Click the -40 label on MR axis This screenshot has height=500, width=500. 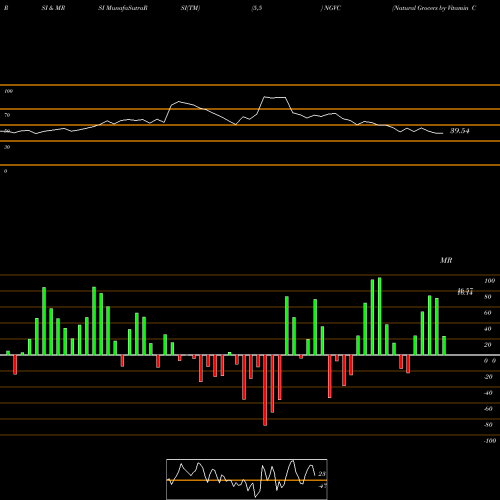click(488, 393)
